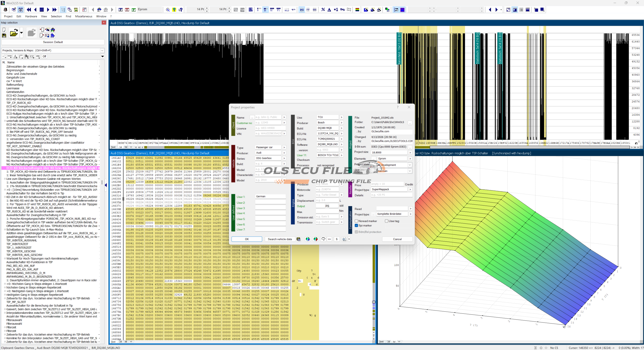Expand the 'Line zum Überlagern' tree item
Image resolution: width=644 pixels, height=350 pixels.
coord(5,179)
